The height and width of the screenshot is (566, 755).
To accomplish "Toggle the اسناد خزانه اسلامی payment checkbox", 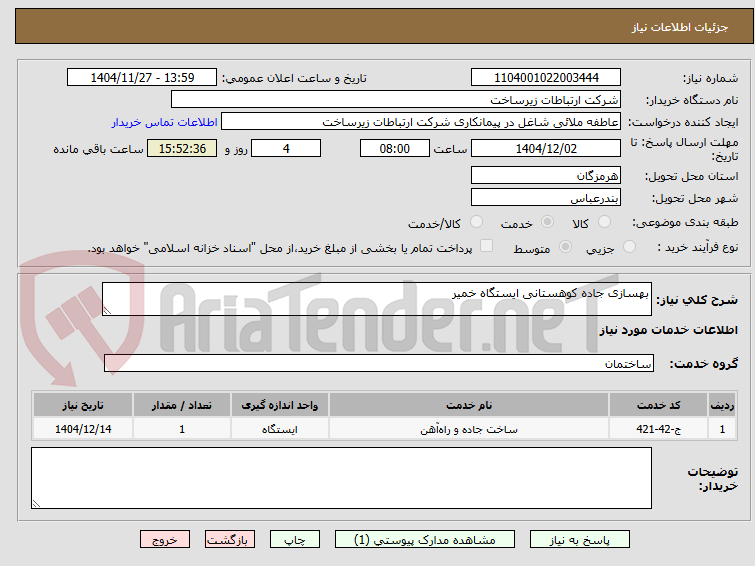I will tap(487, 246).
